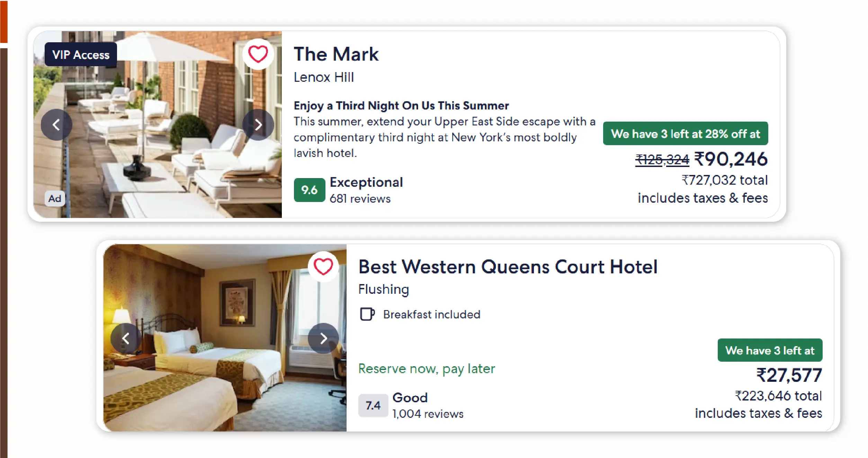The width and height of the screenshot is (868, 458).
Task: Open 1,004 reviews for Best Western
Action: [428, 414]
